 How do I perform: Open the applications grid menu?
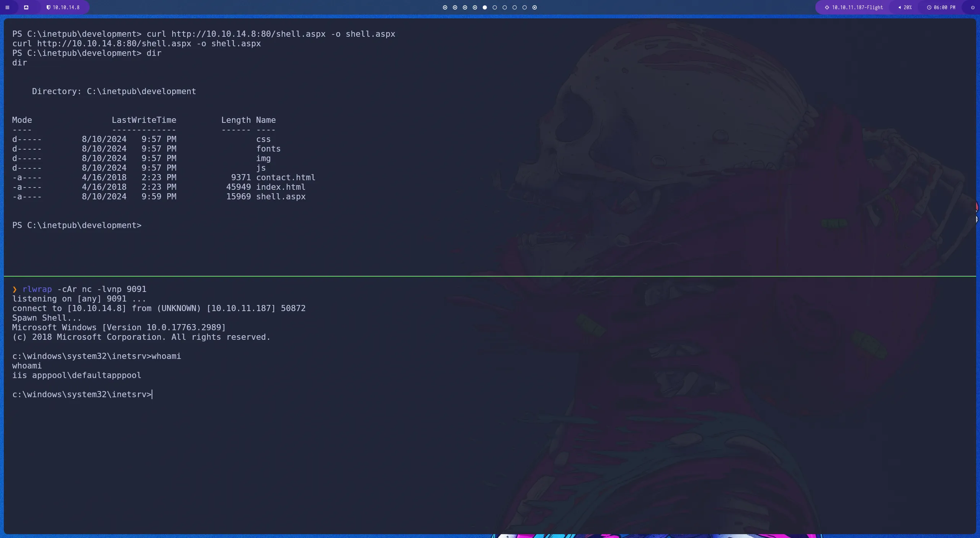coord(8,7)
